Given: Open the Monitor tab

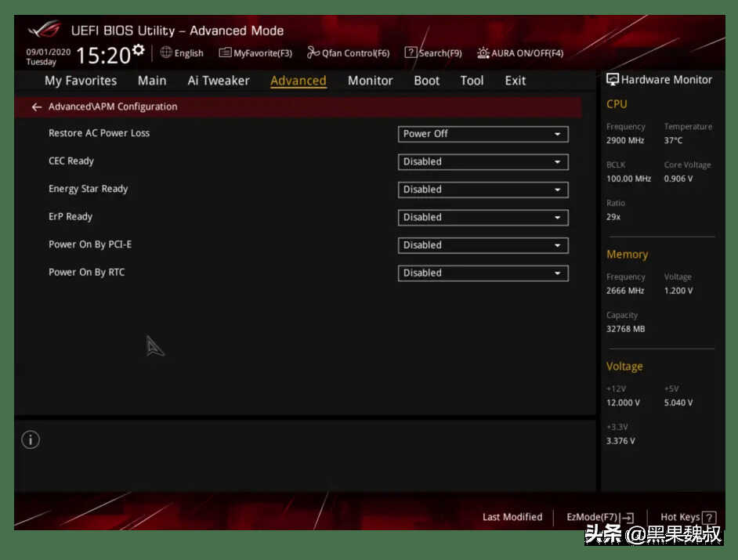Looking at the screenshot, I should 370,81.
